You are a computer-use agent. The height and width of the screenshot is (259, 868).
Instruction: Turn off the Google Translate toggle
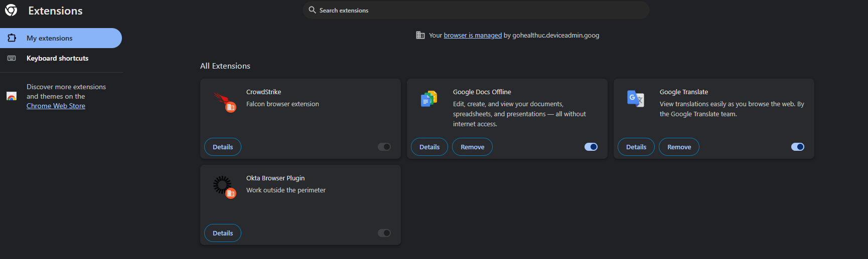798,147
